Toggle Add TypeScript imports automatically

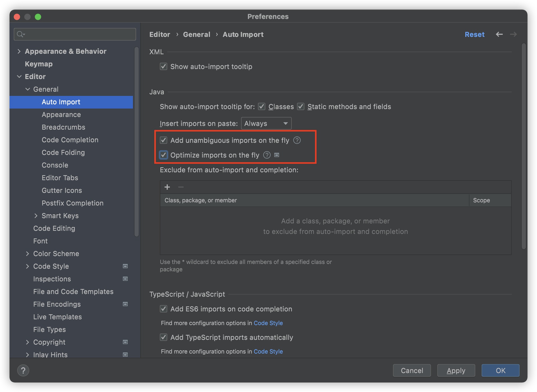tap(164, 337)
